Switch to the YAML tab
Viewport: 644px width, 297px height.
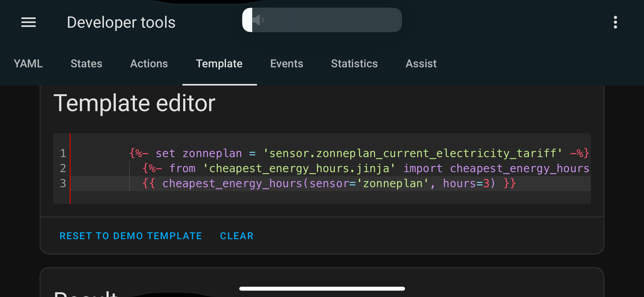[x=28, y=64]
